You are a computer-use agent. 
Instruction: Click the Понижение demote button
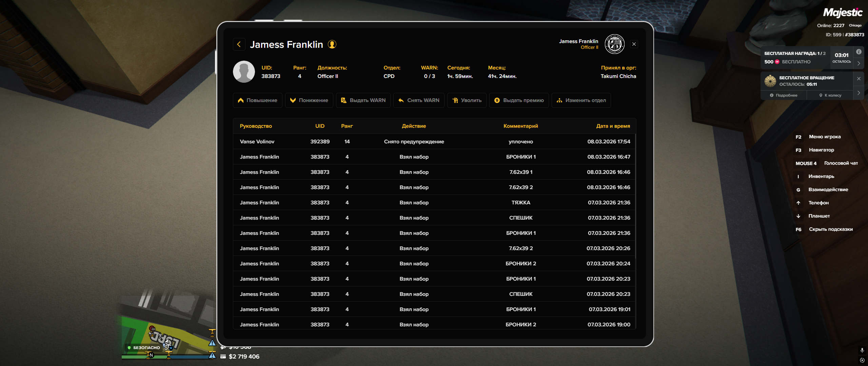[309, 100]
